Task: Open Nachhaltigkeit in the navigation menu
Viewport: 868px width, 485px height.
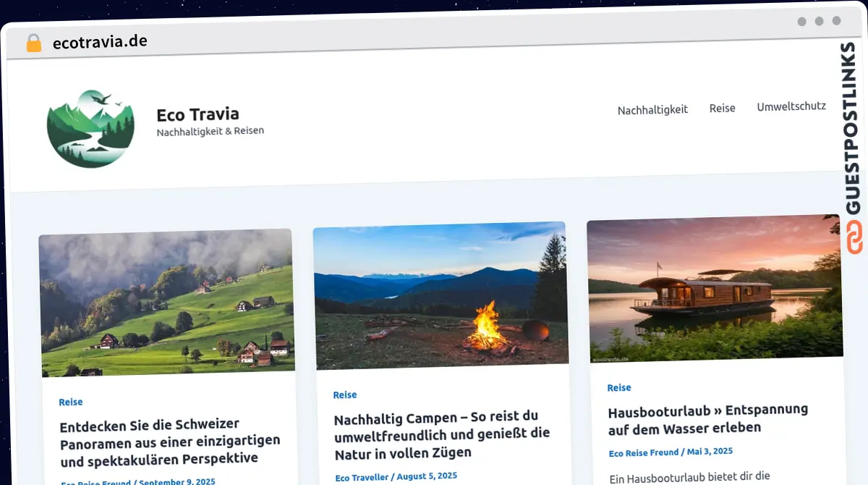Action: click(x=652, y=109)
